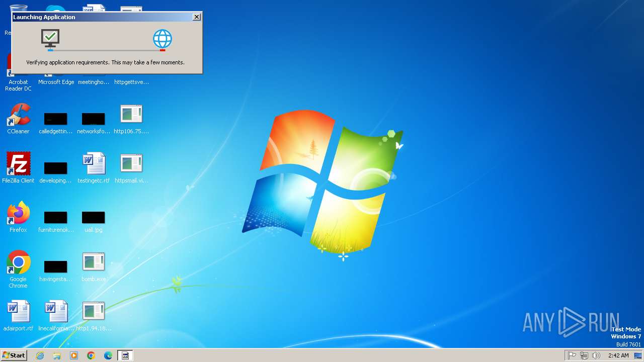Select the CCleaner desktop shortcut
Screen dimensions: 644x362
[x=18, y=119]
